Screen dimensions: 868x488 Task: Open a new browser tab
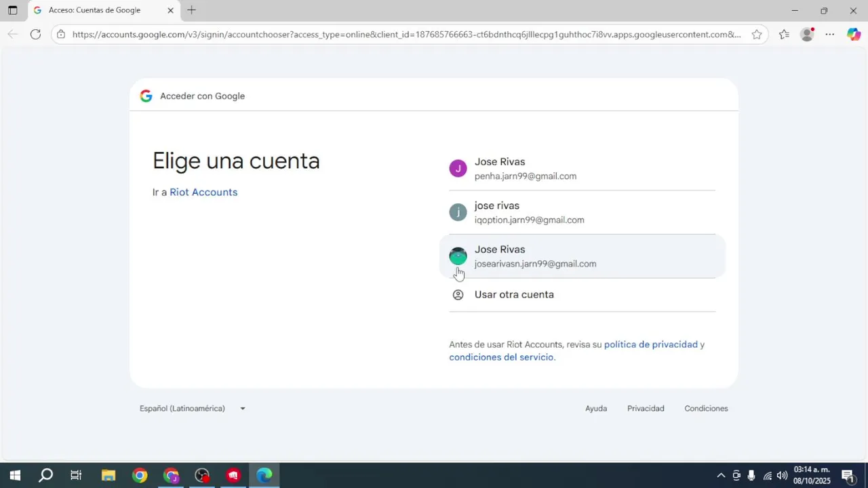[192, 10]
